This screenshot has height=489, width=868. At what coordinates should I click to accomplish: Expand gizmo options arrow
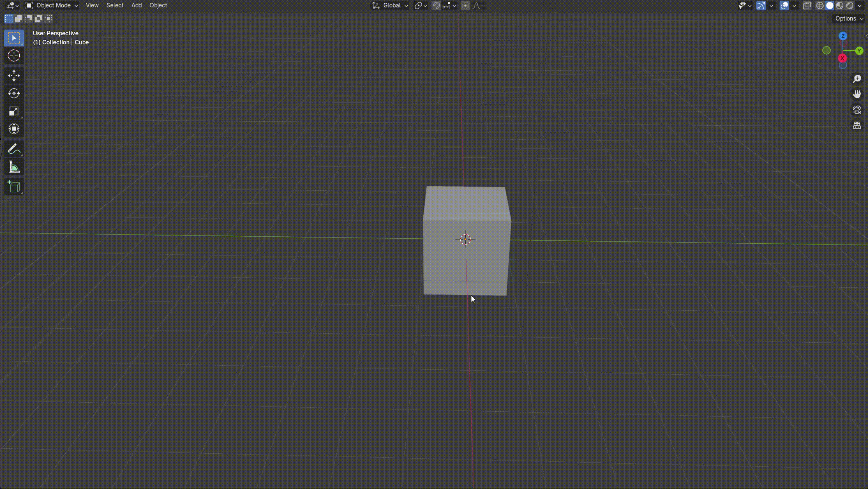tap(771, 5)
